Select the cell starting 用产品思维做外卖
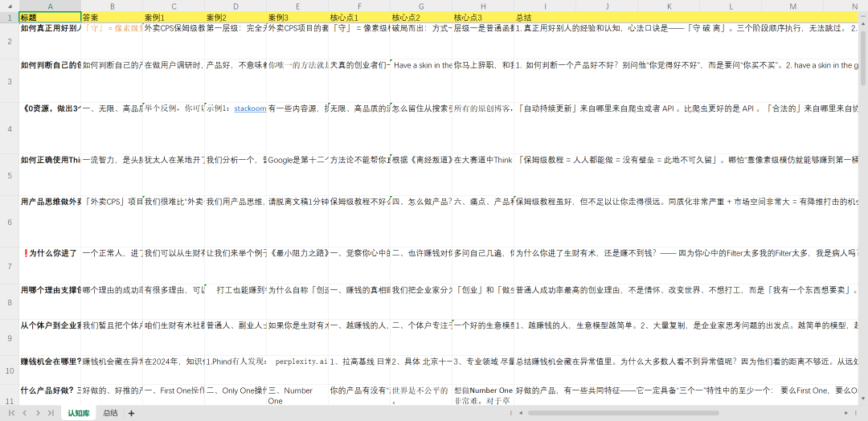 pos(51,221)
